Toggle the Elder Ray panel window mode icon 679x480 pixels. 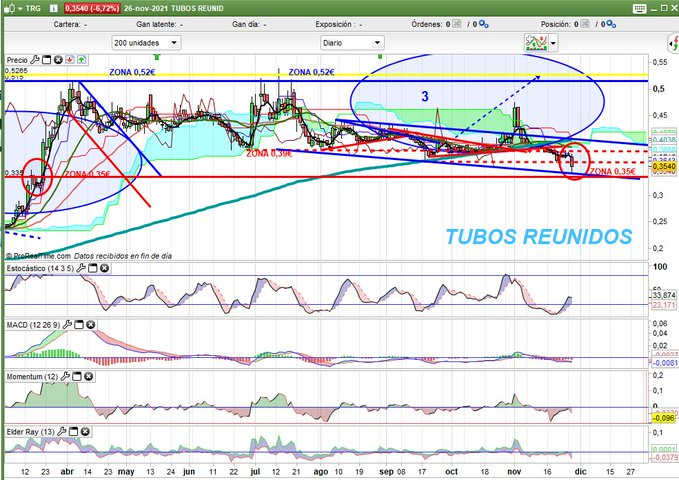[x=74, y=431]
